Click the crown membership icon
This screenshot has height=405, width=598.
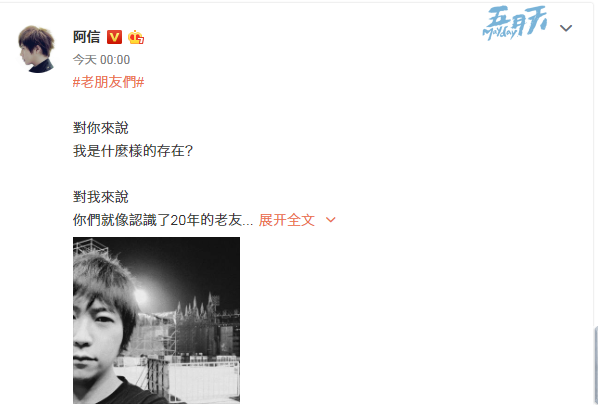[x=136, y=37]
